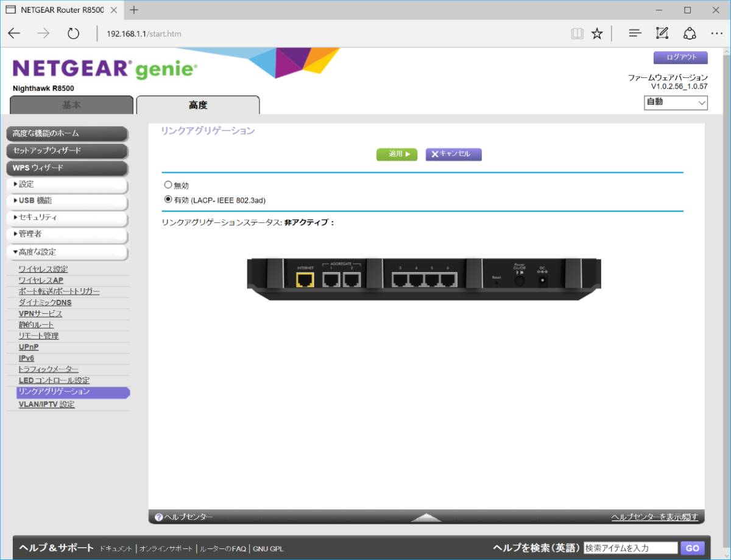The width and height of the screenshot is (731, 560).
Task: Open the Edge Hub icon
Action: tap(635, 34)
